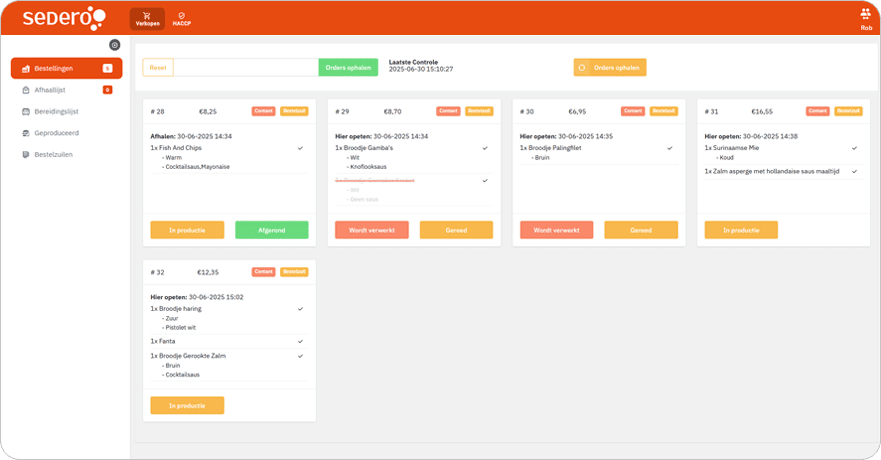The height and width of the screenshot is (460, 881).
Task: Click the Bereidingslijst icon in the sidebar
Action: 26,111
